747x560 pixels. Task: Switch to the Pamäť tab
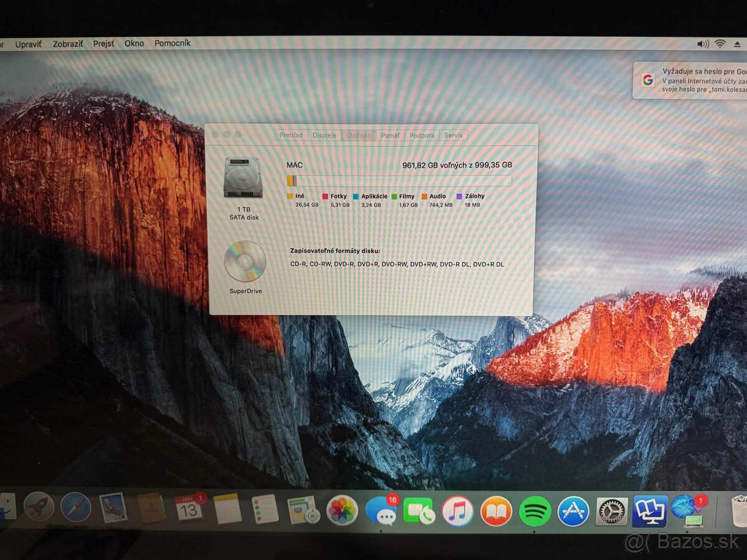pos(390,135)
